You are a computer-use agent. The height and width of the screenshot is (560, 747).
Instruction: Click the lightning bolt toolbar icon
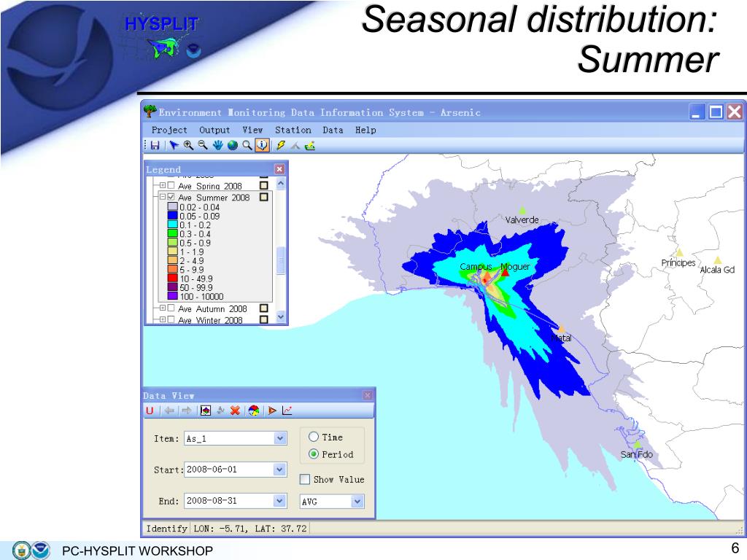point(281,145)
